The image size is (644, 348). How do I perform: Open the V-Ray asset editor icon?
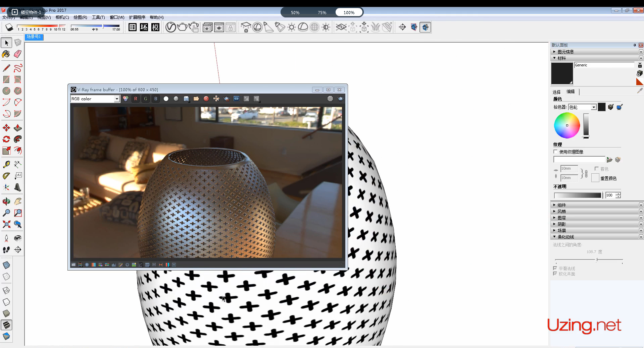[x=170, y=27]
